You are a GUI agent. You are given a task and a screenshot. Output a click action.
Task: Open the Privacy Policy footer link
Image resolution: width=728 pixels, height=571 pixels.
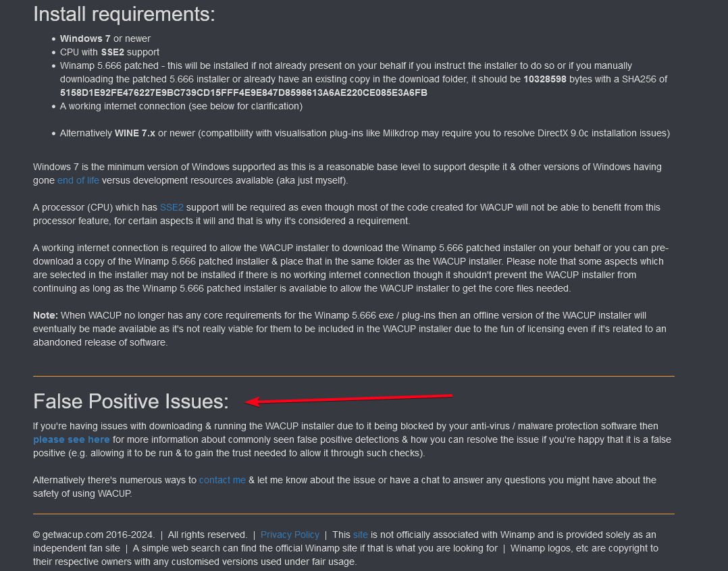(290, 535)
